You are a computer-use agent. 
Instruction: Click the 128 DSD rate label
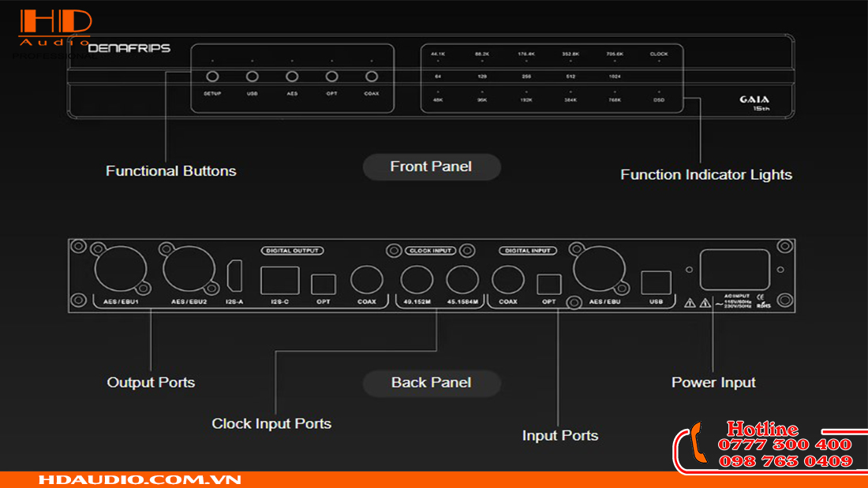(x=482, y=76)
